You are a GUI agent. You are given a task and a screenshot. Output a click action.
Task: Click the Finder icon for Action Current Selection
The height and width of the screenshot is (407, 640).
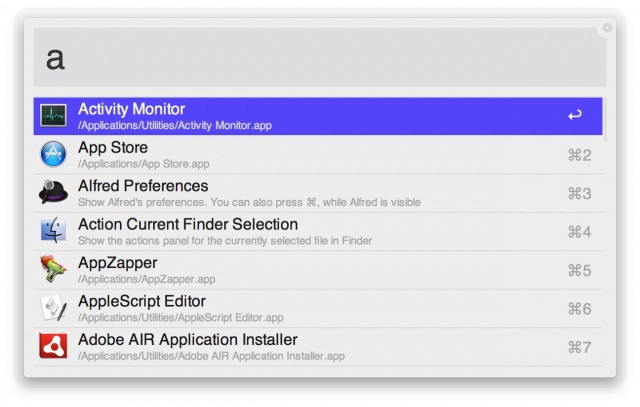click(54, 231)
